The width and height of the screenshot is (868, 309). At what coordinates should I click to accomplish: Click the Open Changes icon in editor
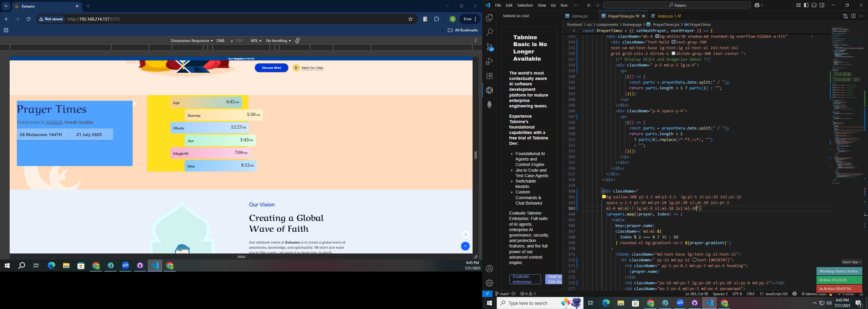845,16
